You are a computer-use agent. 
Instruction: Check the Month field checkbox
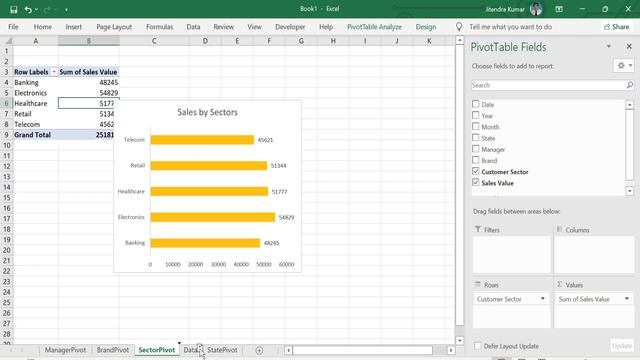[x=476, y=127]
